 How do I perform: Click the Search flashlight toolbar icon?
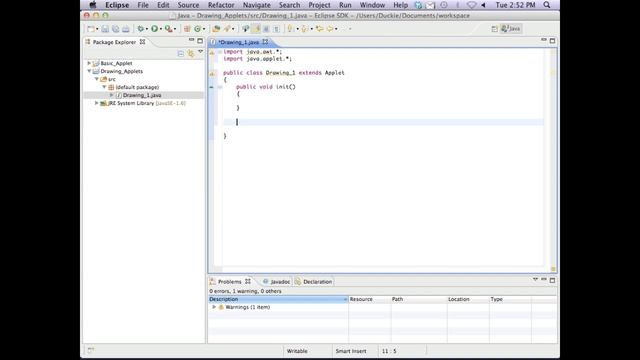click(227, 29)
